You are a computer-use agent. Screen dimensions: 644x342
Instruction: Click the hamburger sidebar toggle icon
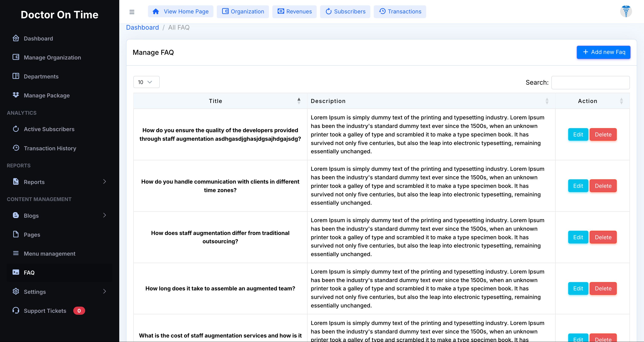tap(132, 12)
